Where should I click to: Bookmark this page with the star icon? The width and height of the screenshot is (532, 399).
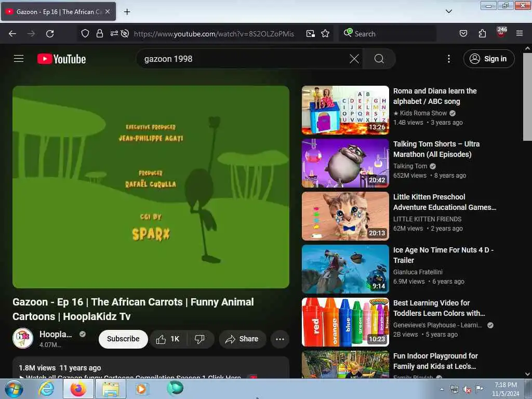[325, 33]
